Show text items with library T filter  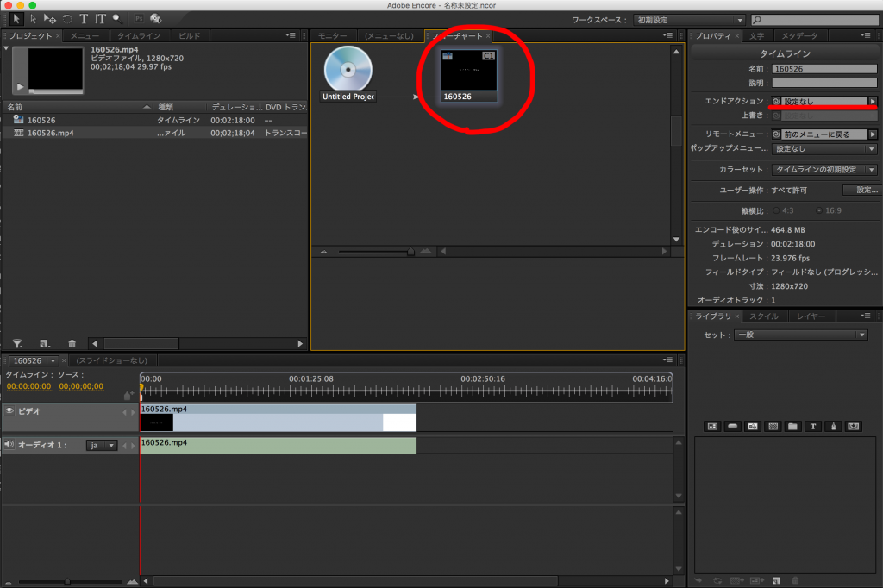(x=812, y=427)
